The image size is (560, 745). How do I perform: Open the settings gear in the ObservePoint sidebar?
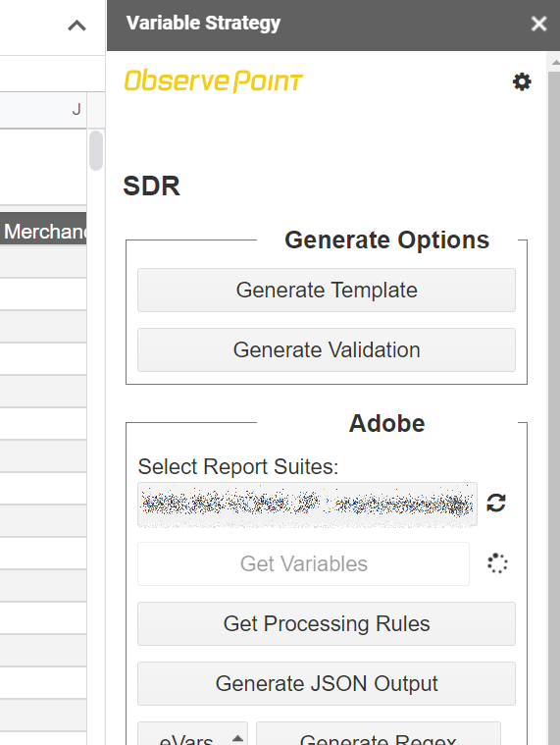tap(522, 81)
